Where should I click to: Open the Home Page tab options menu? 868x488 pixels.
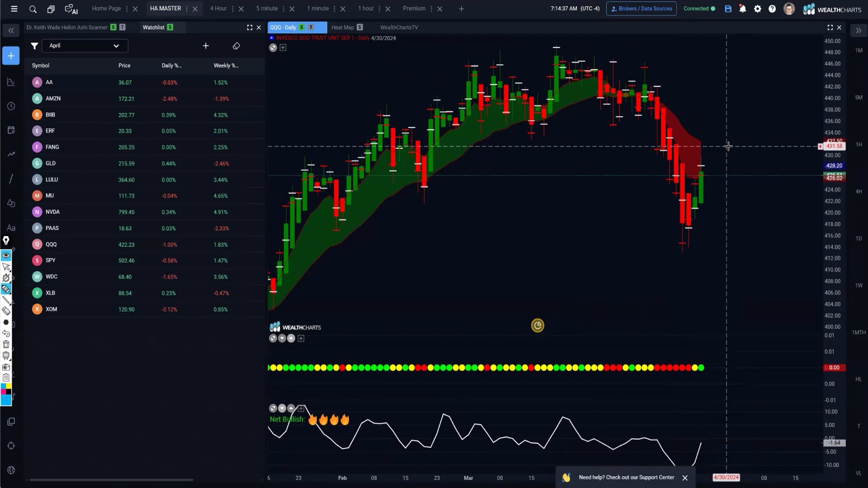pyautogui.click(x=127, y=9)
